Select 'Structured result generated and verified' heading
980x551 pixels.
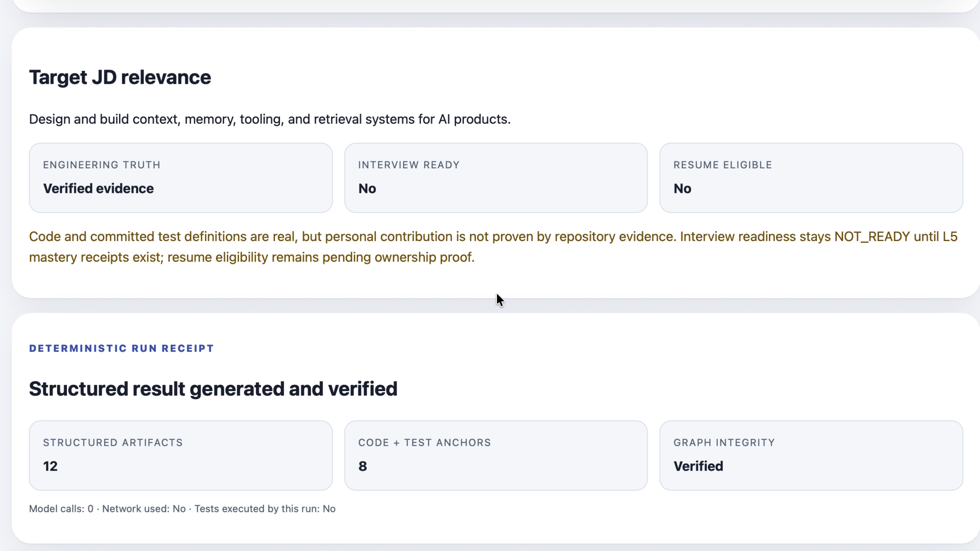click(213, 389)
